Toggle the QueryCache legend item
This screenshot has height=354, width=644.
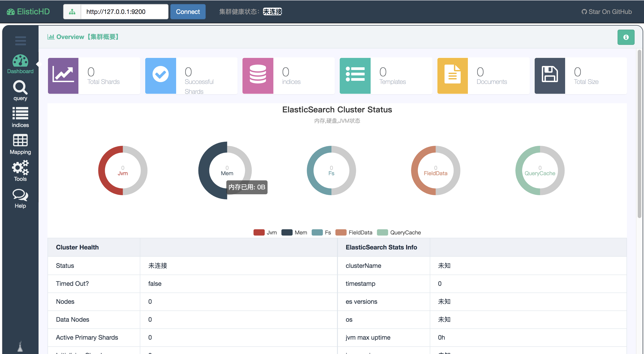pyautogui.click(x=399, y=232)
